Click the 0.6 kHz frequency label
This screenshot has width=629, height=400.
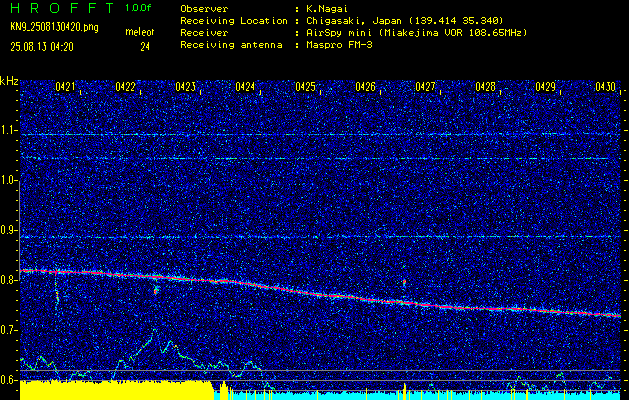[x=8, y=380]
